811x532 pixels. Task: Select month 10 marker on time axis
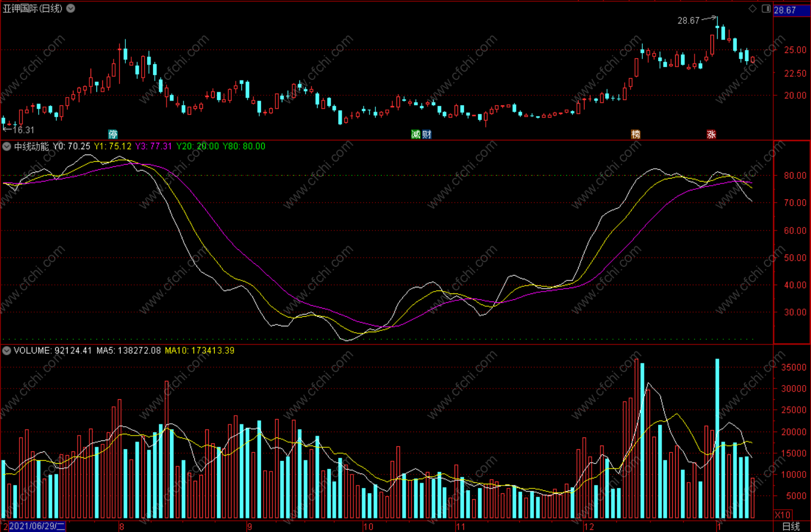[368, 527]
